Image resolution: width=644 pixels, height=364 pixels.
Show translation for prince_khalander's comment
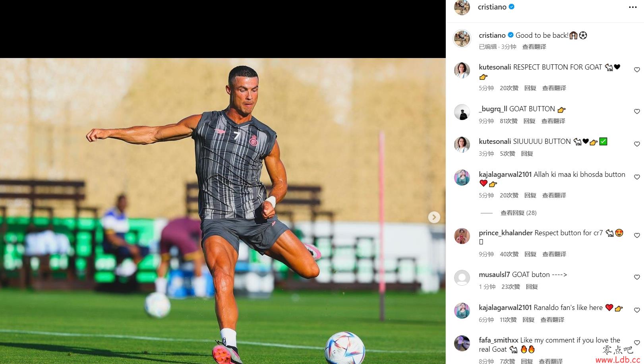pos(554,254)
